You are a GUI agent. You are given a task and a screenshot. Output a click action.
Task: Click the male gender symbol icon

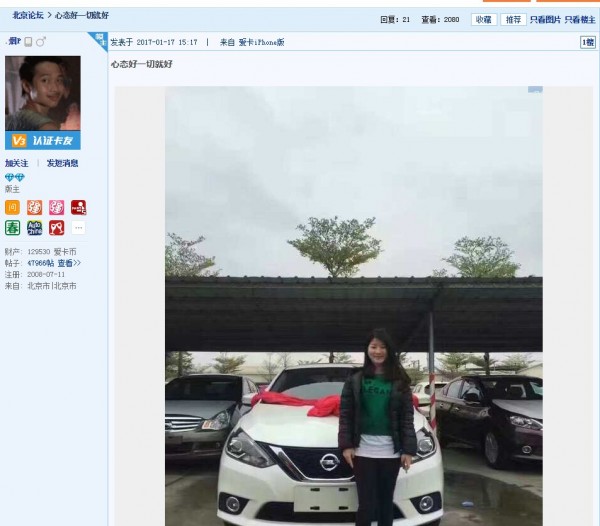41,41
